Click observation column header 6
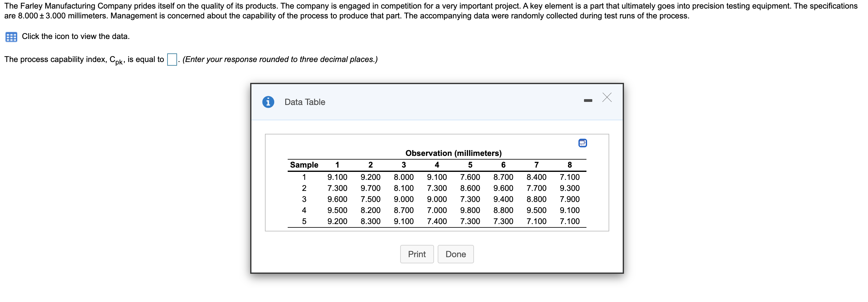868x302 pixels. pyautogui.click(x=503, y=165)
